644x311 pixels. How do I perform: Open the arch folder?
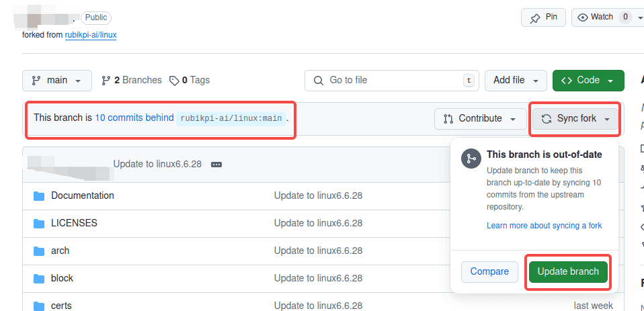pyautogui.click(x=60, y=251)
